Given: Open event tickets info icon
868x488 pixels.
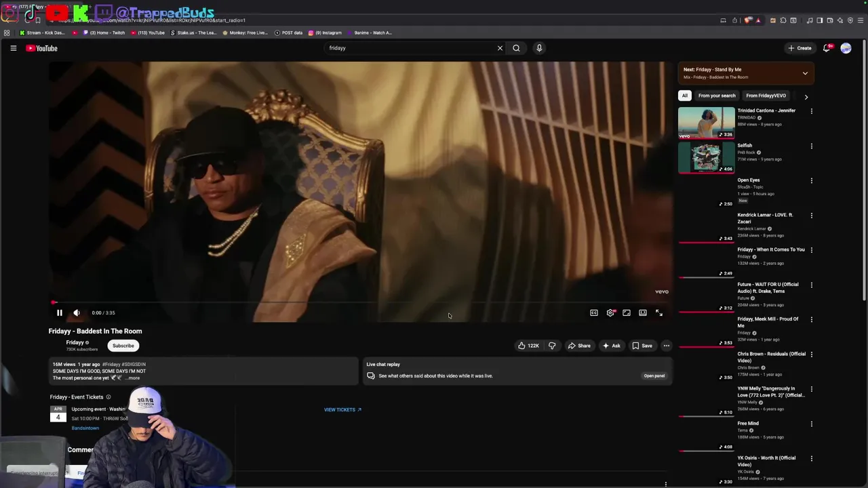Looking at the screenshot, I should coord(108,397).
